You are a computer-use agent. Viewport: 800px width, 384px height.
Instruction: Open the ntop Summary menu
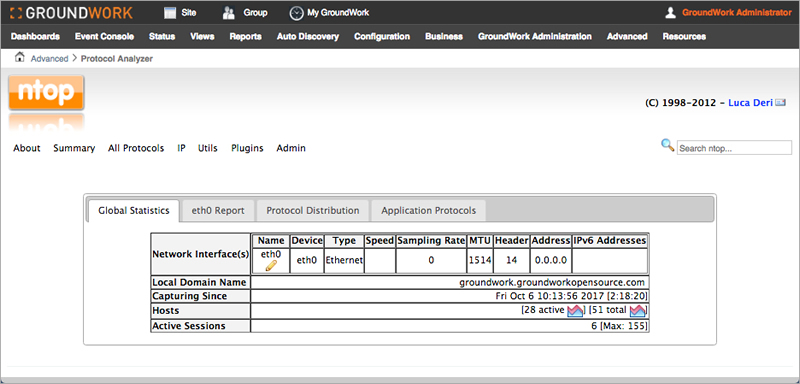(74, 148)
